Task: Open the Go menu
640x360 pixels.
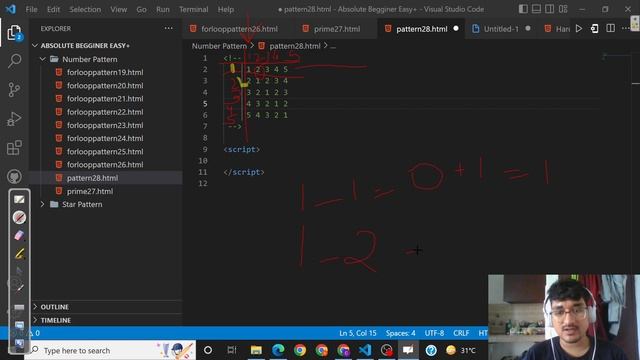Action: pyautogui.click(x=141, y=9)
